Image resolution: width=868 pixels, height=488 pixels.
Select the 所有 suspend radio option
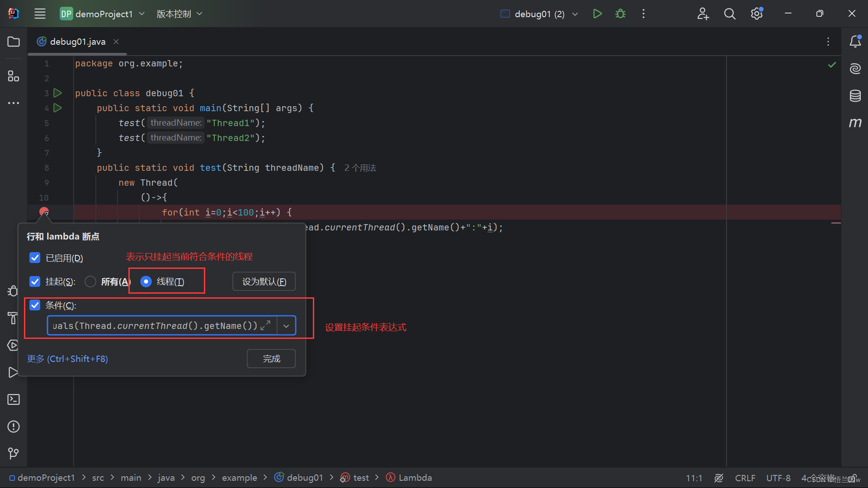point(90,282)
